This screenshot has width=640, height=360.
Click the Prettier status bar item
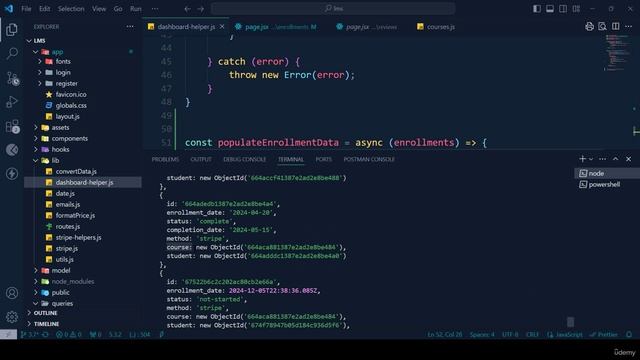click(604, 334)
